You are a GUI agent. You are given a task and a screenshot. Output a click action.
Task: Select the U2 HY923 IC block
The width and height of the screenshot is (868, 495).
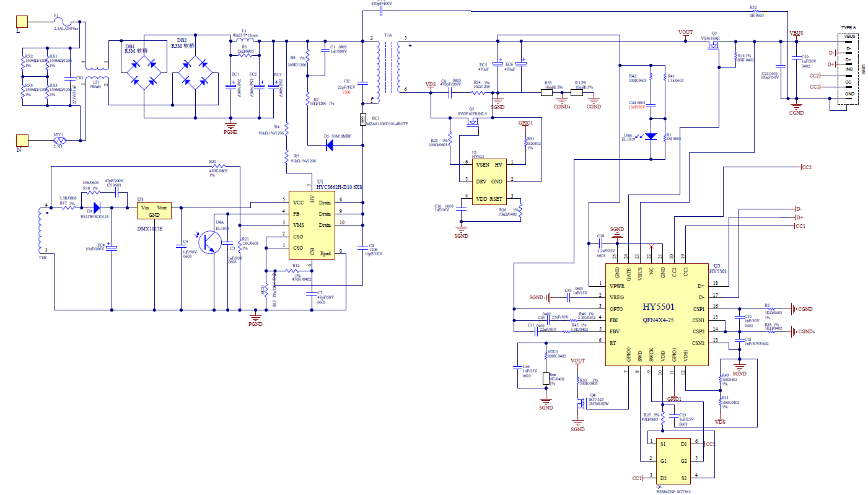[489, 182]
